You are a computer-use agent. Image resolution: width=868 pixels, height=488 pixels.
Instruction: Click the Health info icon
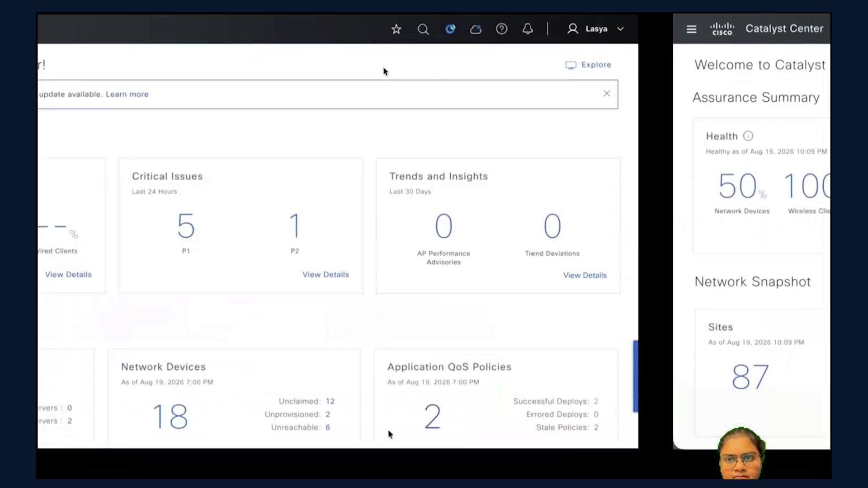pyautogui.click(x=748, y=136)
